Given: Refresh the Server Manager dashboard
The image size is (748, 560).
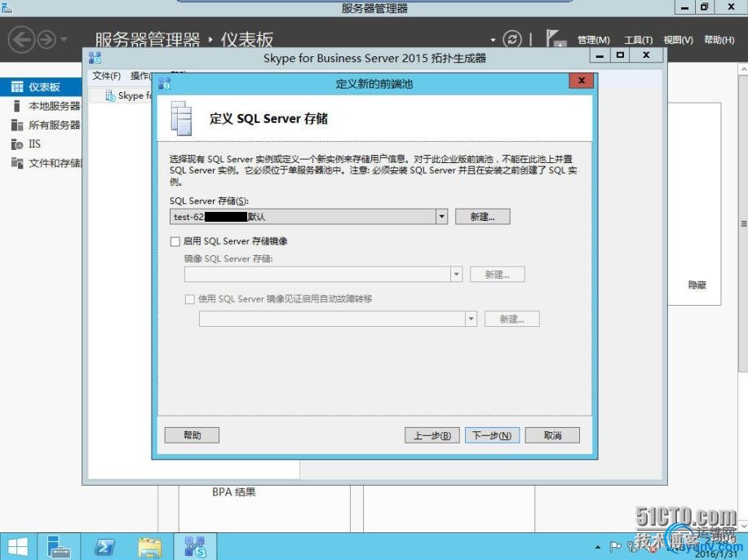Looking at the screenshot, I should pos(512,39).
